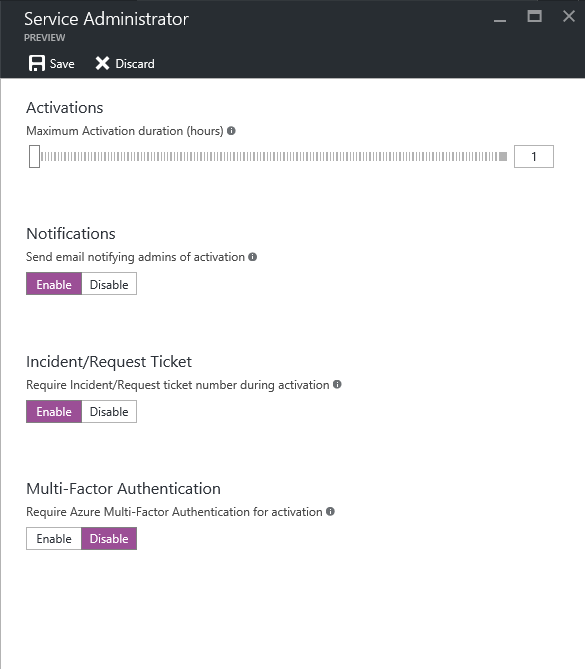Minimize the Service Administrator blade
This screenshot has width=585, height=669.
[x=500, y=20]
